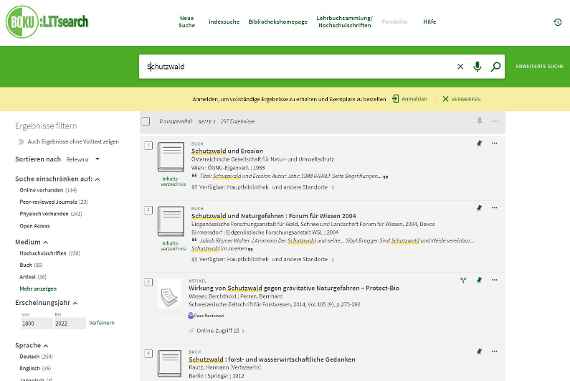The width and height of the screenshot is (570, 381).
Task: Apply year range with Verfeinern
Action: (x=101, y=323)
